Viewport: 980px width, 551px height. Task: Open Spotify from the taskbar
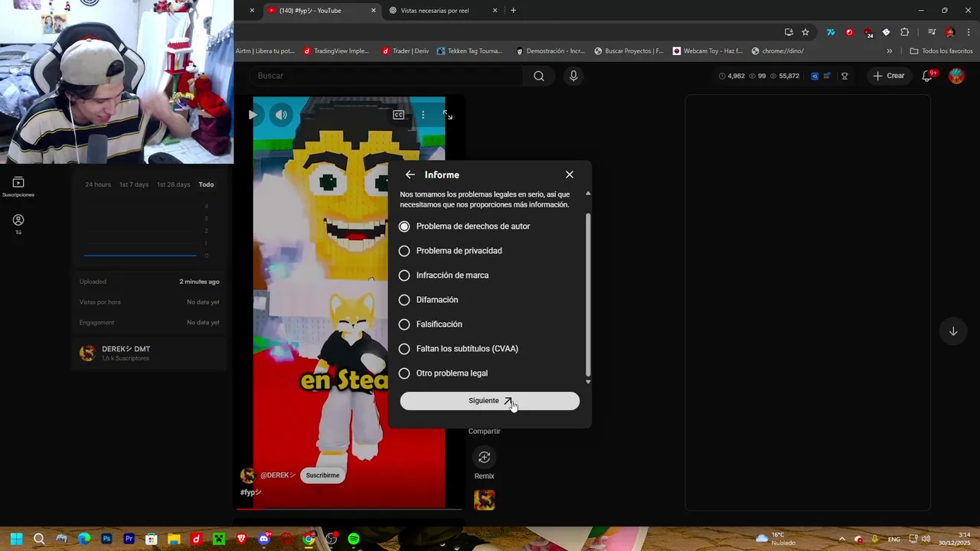pos(354,539)
